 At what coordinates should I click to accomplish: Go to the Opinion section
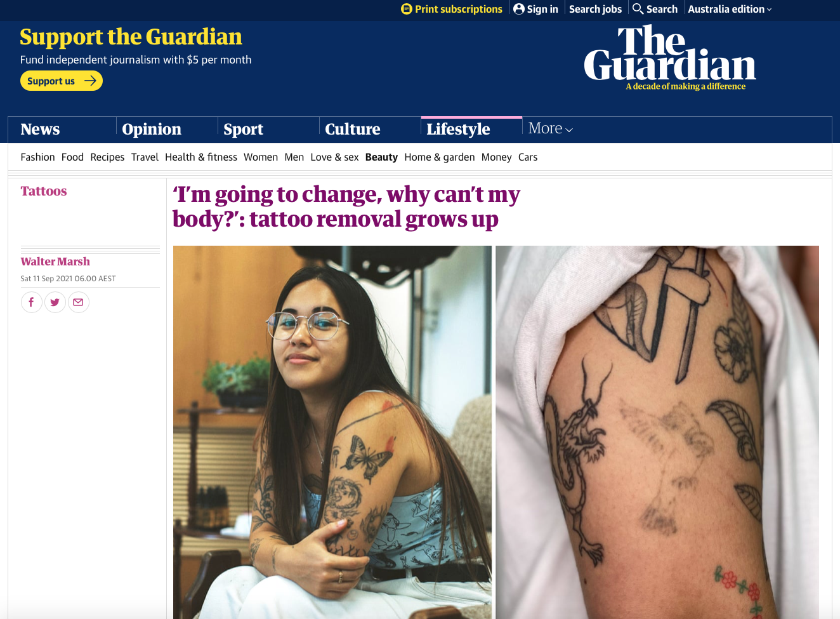pos(152,129)
